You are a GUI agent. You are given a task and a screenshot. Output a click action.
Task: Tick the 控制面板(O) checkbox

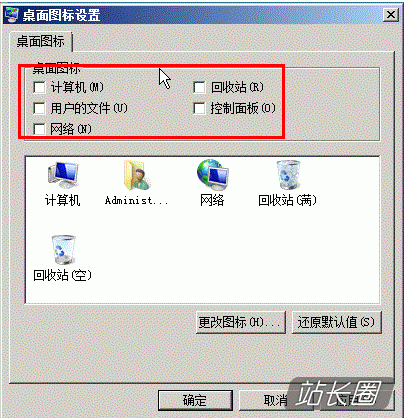point(199,108)
